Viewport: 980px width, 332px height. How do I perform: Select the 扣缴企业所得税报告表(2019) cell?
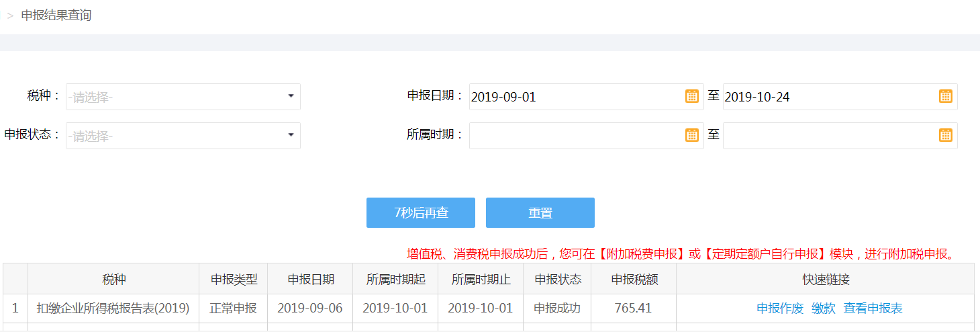tap(113, 308)
